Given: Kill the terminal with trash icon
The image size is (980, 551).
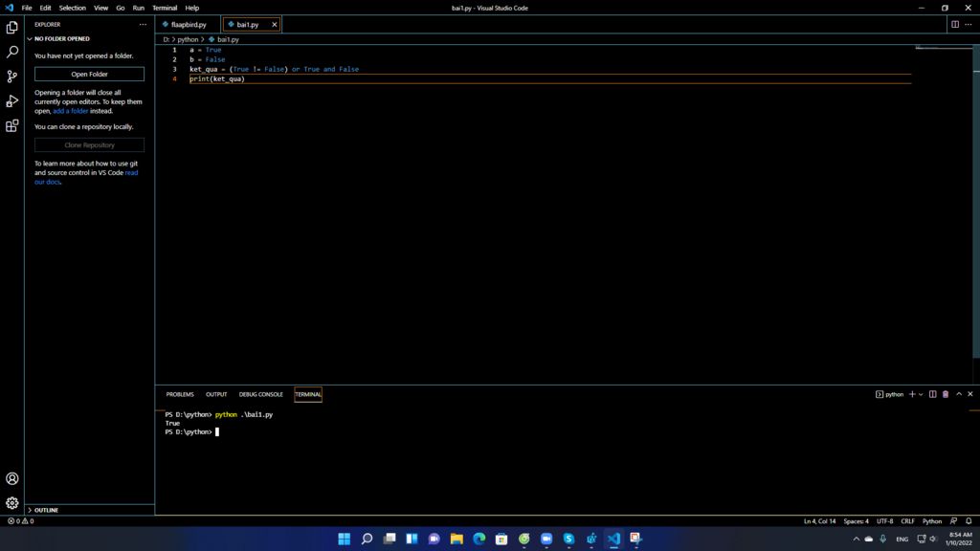Looking at the screenshot, I should point(945,394).
